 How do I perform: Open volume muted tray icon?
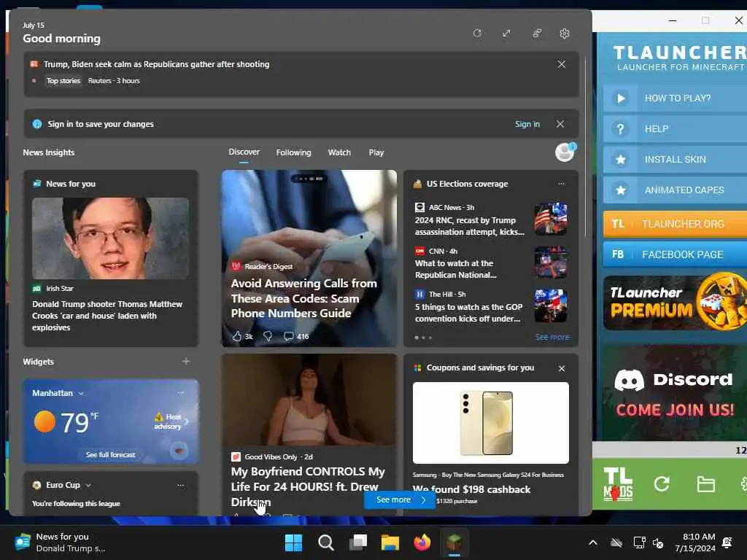[658, 542]
